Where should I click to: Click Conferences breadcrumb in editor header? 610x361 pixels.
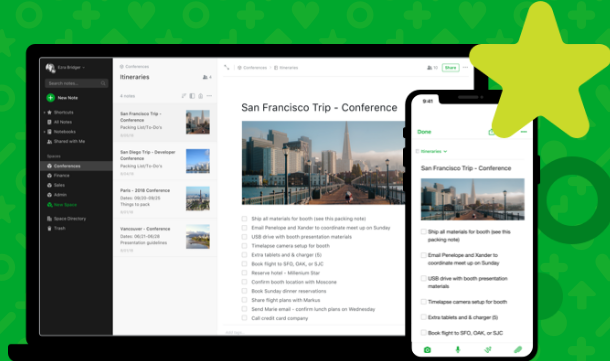point(255,68)
